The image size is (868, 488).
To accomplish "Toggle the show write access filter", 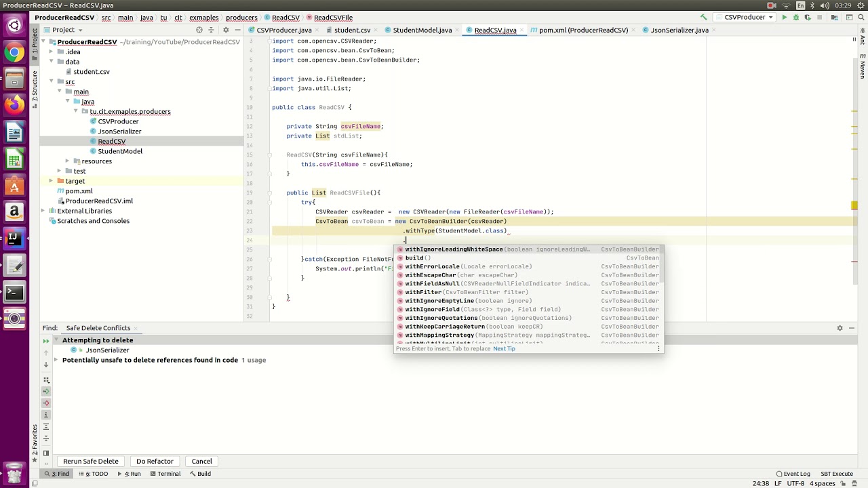I will [x=46, y=403].
